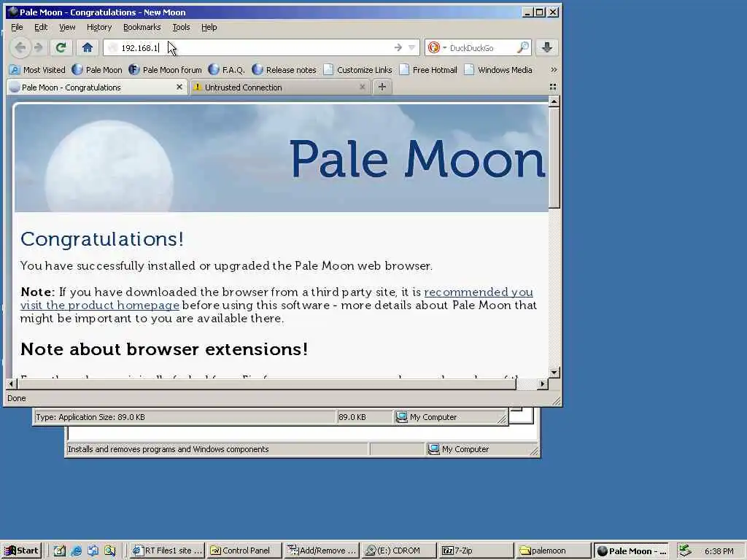Image resolution: width=747 pixels, height=560 pixels.
Task: Reload the page with the green refresh icon
Action: click(x=61, y=47)
